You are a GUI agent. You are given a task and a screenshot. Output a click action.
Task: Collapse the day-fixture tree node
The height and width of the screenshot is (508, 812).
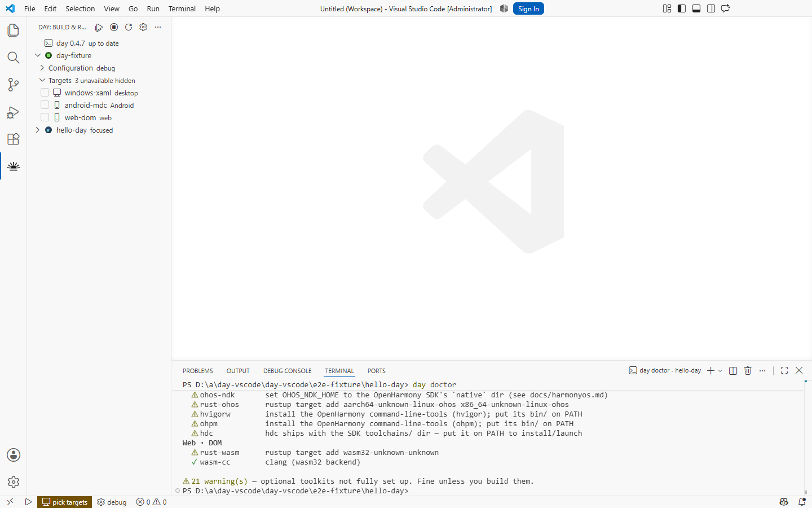[38, 55]
